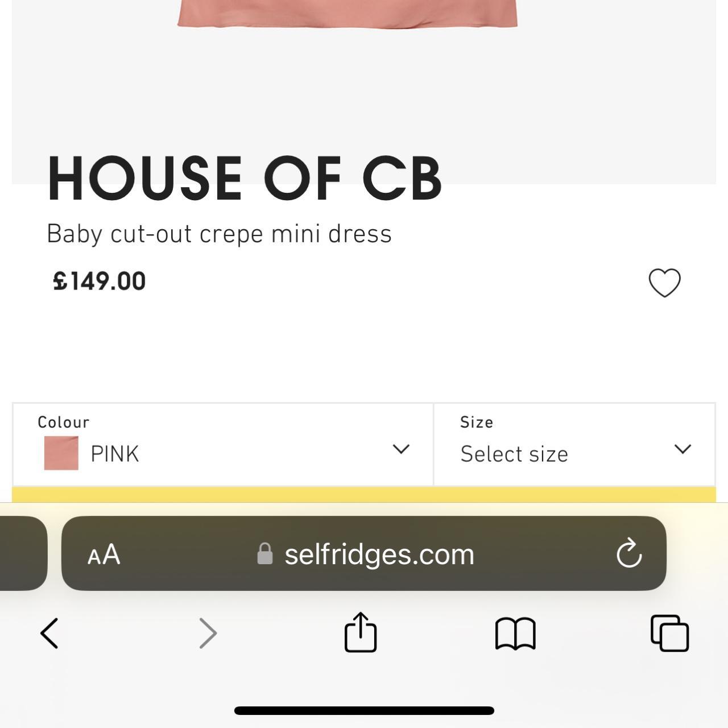Viewport: 728px width, 728px height.
Task: Open the Share sheet in Safari
Action: pos(361,633)
